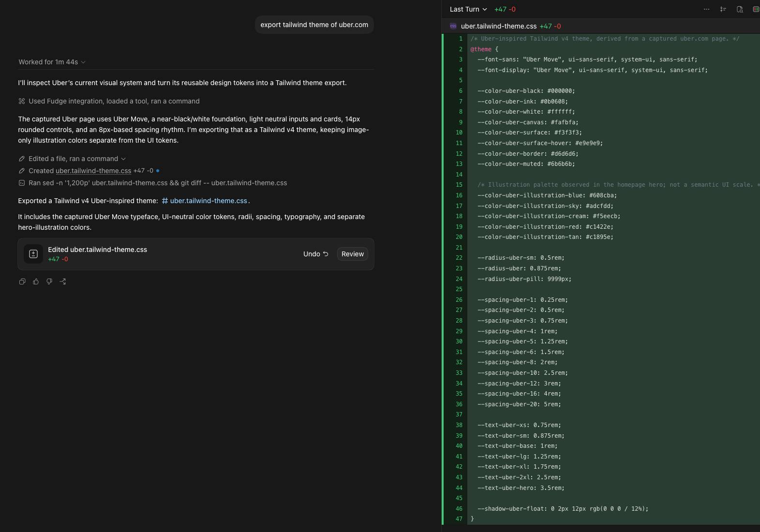Click pencil icon beside Edited a file
This screenshot has width=760, height=532.
point(22,159)
